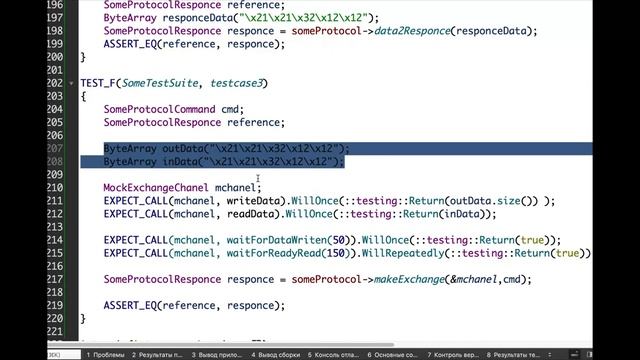
Task: Click line number 202 in the gutter
Action: tap(55, 83)
